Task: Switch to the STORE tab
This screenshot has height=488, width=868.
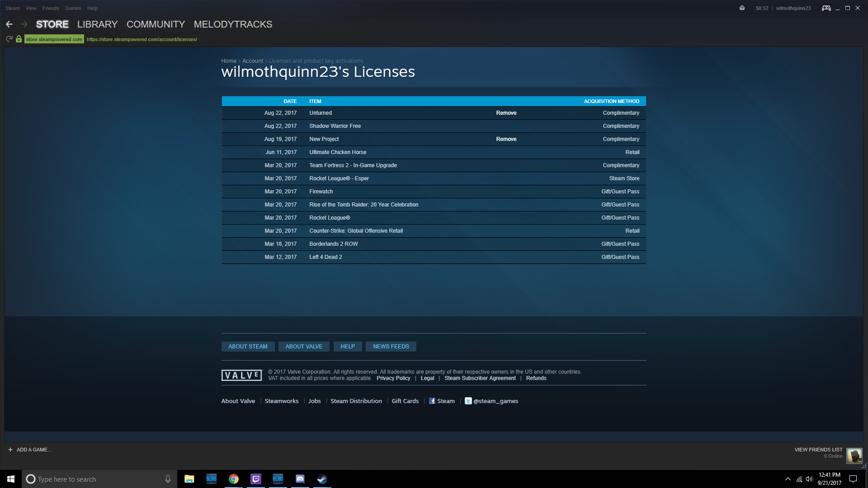Action: click(x=52, y=24)
